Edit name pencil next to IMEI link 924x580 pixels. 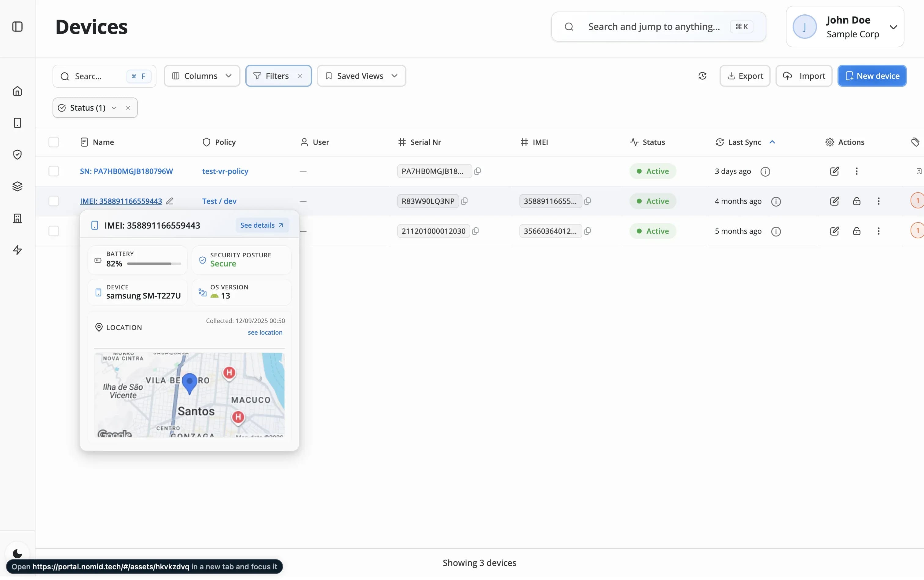[x=170, y=201]
